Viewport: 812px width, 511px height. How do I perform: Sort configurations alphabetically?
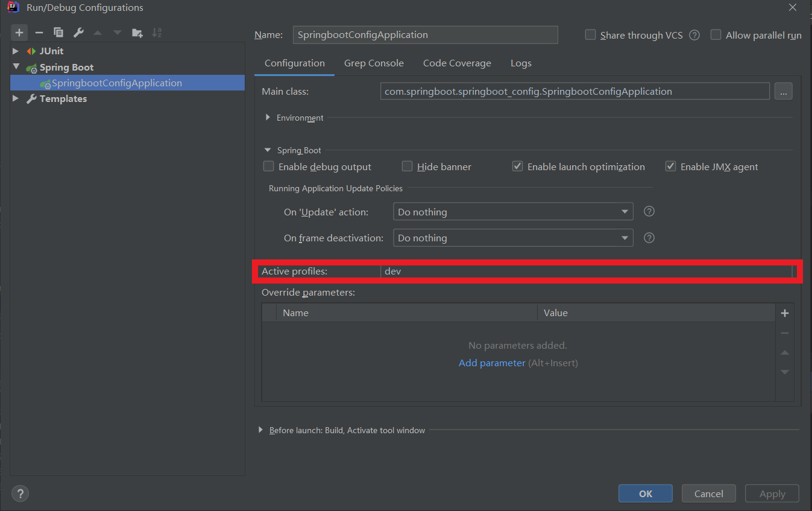pos(157,33)
